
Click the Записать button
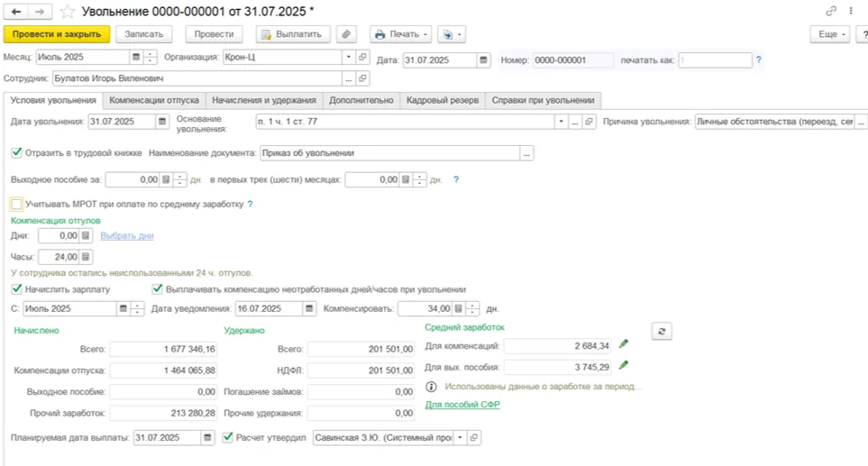click(x=144, y=34)
